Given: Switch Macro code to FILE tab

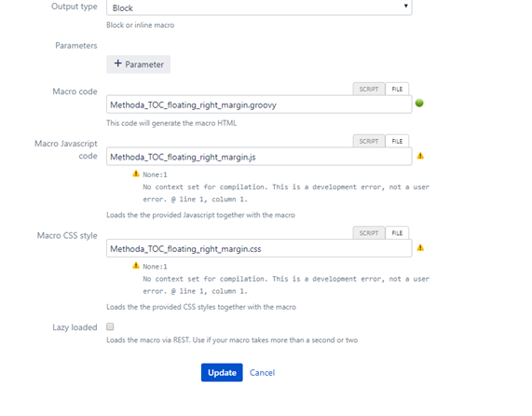Looking at the screenshot, I should coord(397,89).
